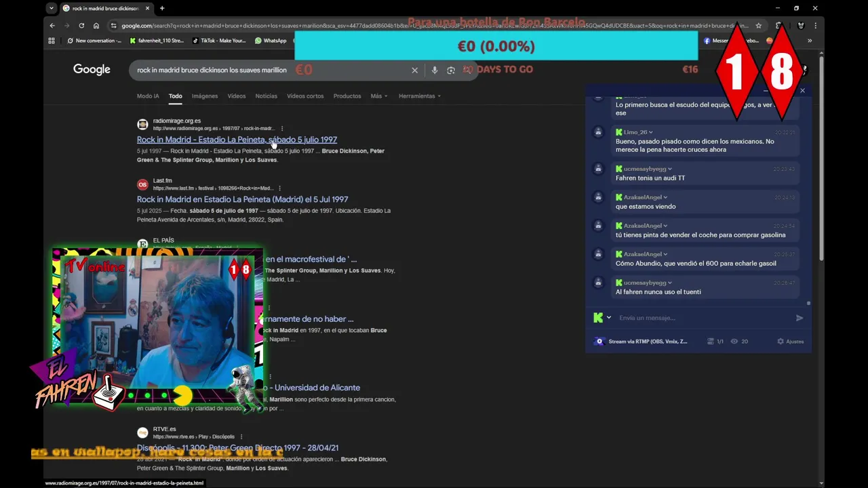Click the chat panel scrollbar handle
The height and width of the screenshot is (488, 868).
808,304
